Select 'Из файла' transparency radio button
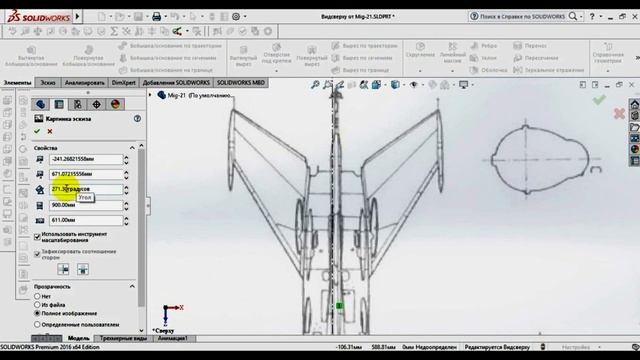The width and height of the screenshot is (640, 360). [37, 305]
